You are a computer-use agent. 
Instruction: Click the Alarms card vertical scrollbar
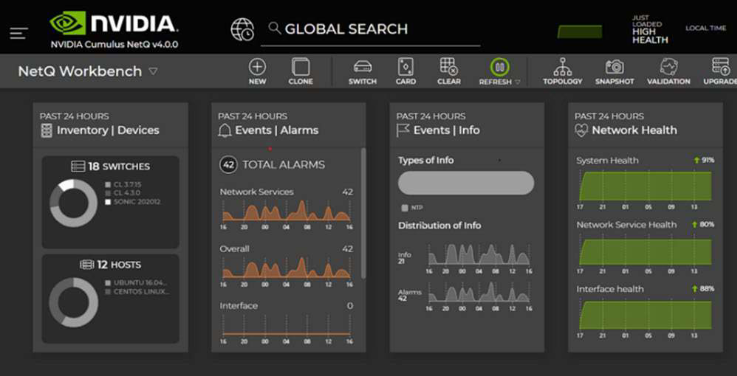(363, 213)
